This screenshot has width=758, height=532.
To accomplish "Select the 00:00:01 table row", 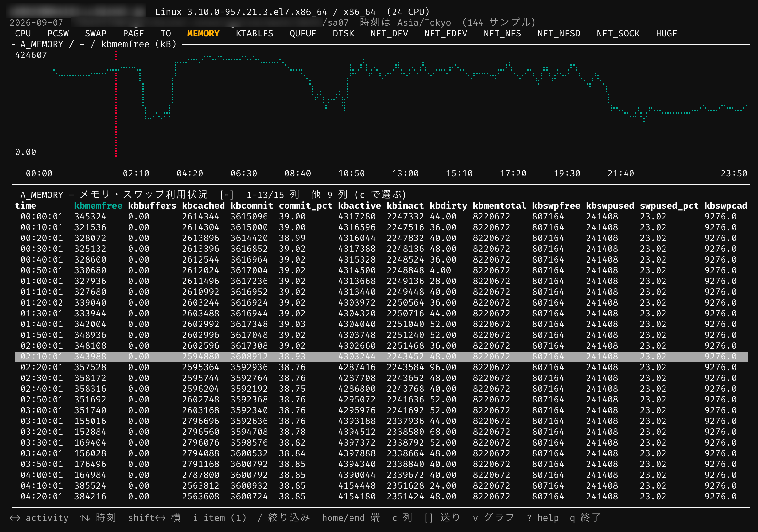I will (x=381, y=217).
